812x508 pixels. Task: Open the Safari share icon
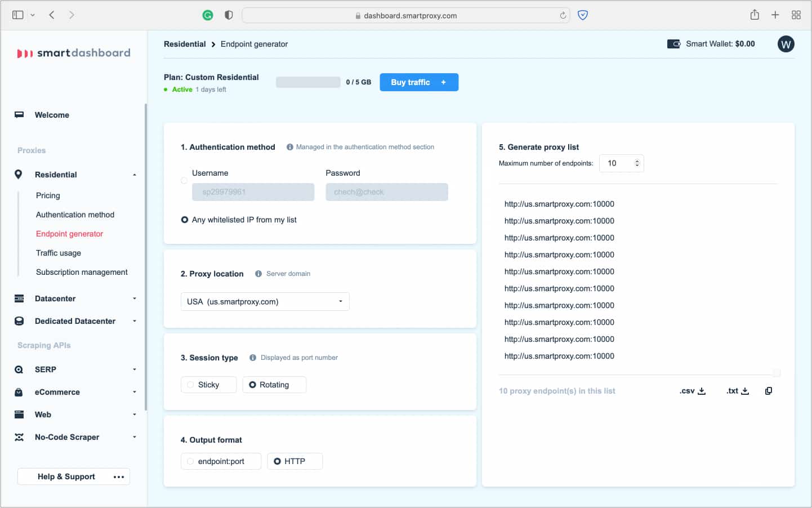[x=755, y=15]
